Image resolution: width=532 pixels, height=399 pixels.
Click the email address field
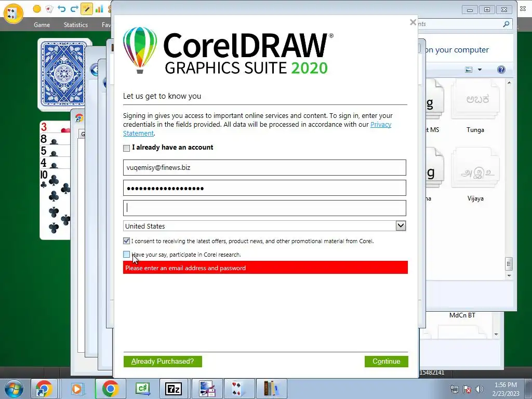pyautogui.click(x=264, y=168)
